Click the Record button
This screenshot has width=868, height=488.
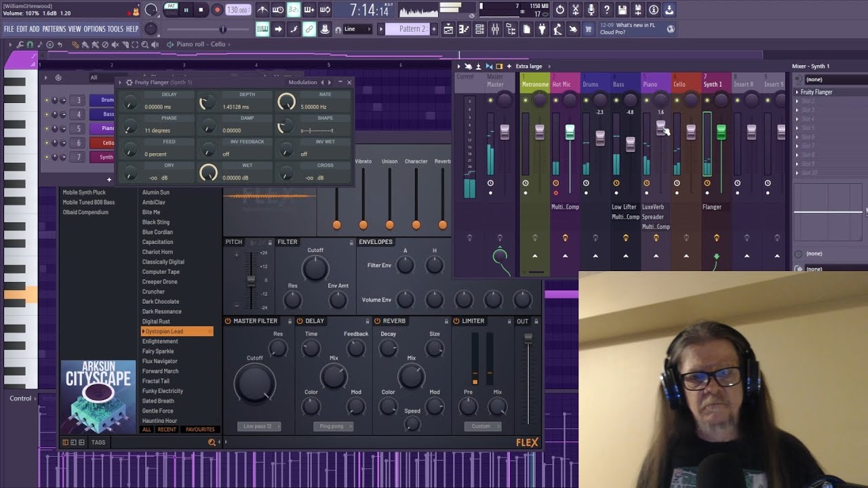pyautogui.click(x=217, y=10)
